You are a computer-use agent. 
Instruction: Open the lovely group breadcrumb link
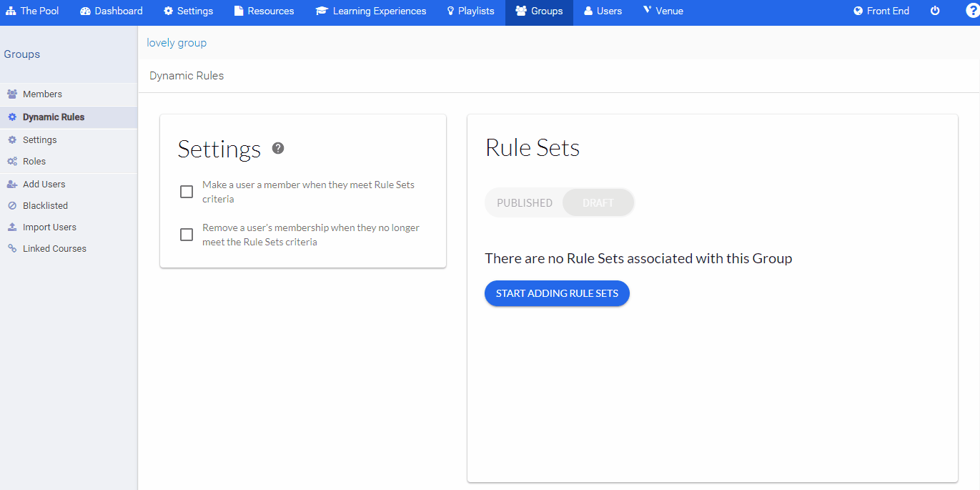[x=176, y=43]
